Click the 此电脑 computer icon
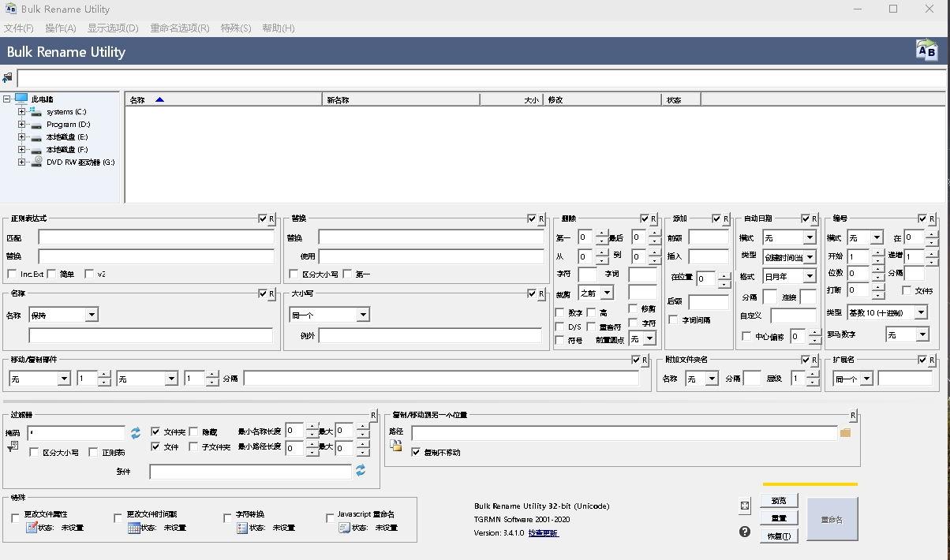This screenshot has width=950, height=560. click(x=21, y=99)
